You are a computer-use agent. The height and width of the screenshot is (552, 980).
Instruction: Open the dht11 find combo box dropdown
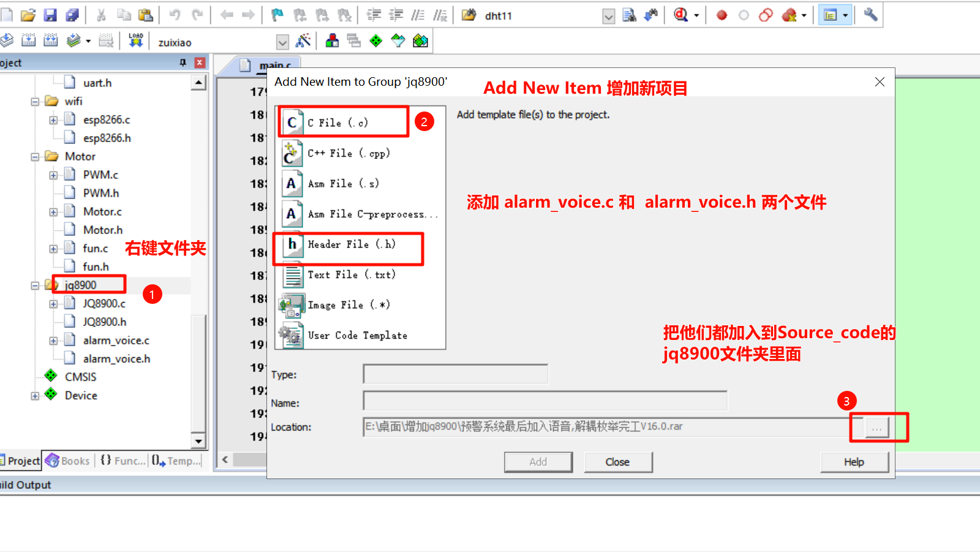pos(608,16)
